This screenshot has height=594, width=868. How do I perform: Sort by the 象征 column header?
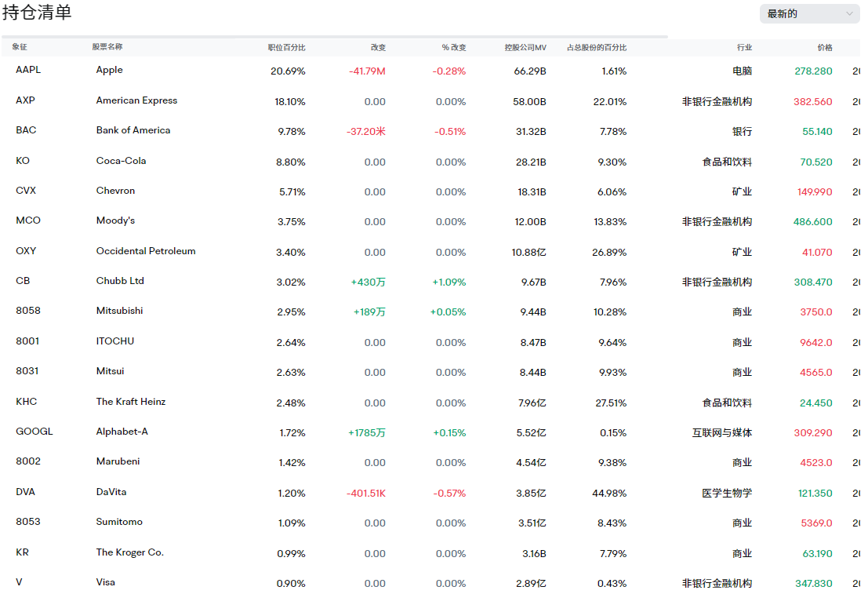click(x=20, y=48)
